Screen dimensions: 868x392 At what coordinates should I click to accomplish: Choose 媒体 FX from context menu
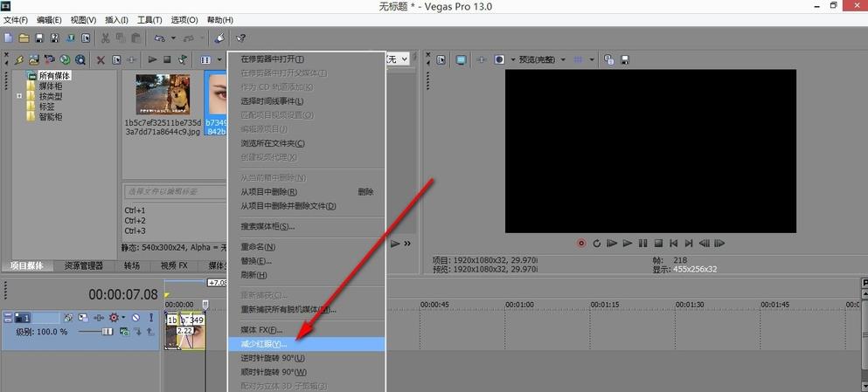306,329
